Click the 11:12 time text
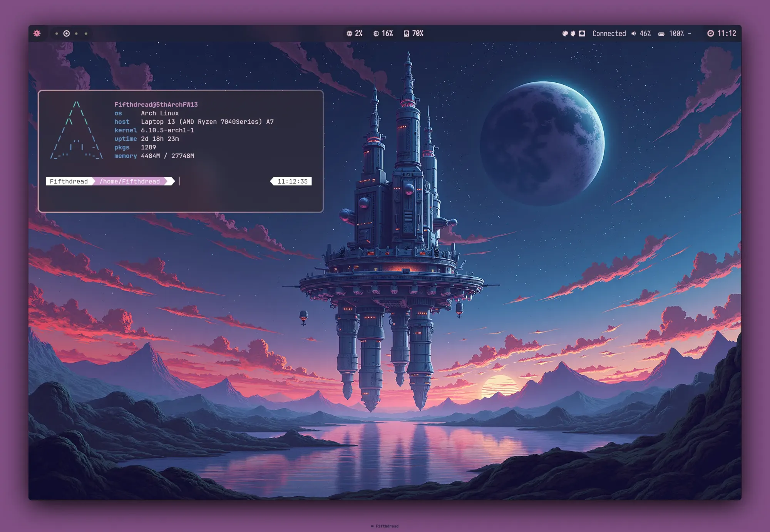This screenshot has width=770, height=532. (x=726, y=33)
